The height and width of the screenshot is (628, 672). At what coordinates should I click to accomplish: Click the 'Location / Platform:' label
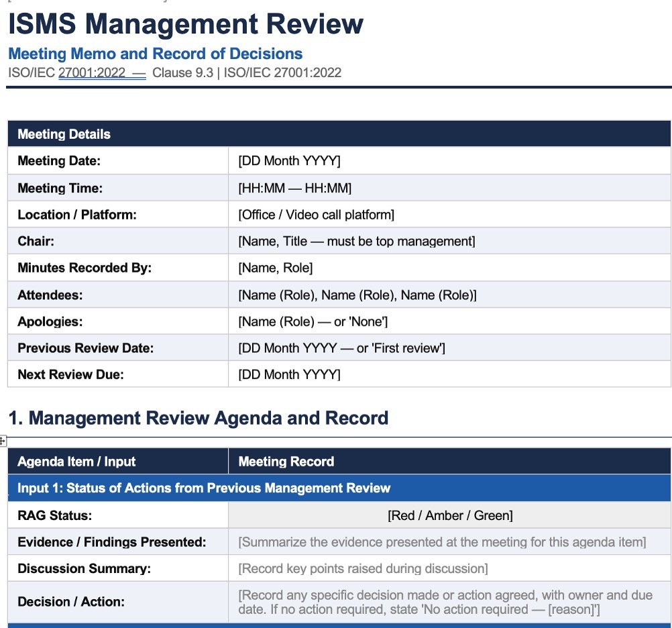[77, 214]
